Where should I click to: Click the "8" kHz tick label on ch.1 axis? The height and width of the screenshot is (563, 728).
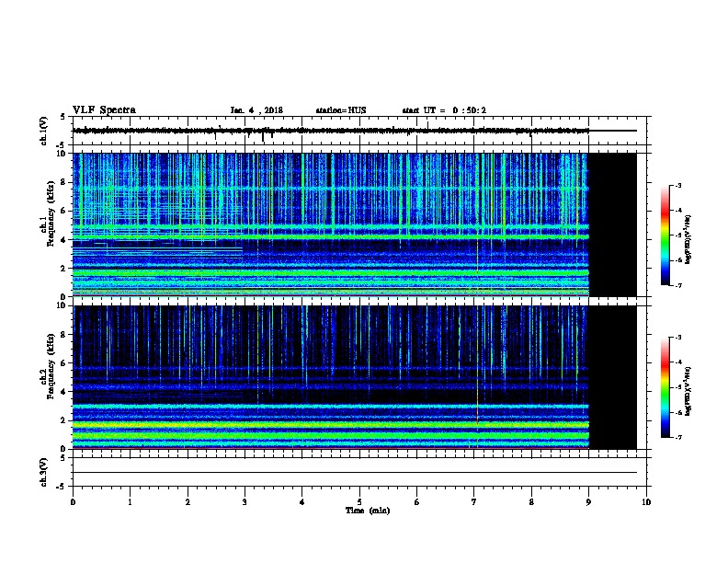[x=64, y=182]
